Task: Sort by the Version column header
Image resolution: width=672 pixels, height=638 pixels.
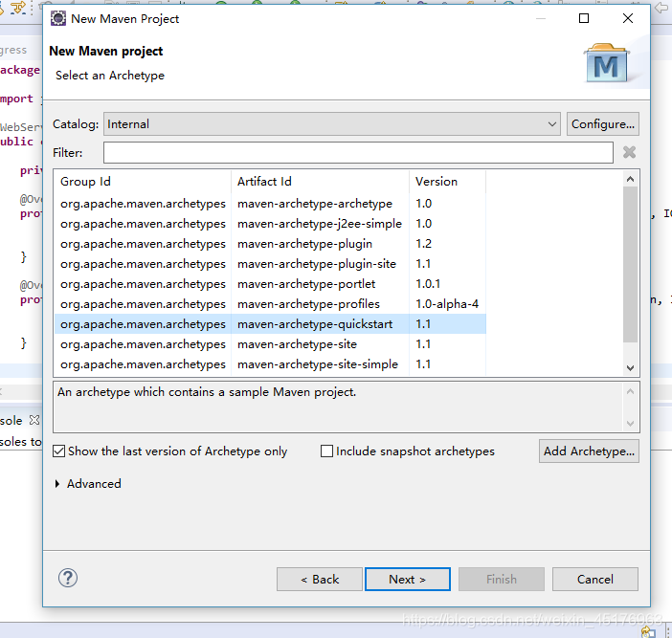Action: (447, 182)
